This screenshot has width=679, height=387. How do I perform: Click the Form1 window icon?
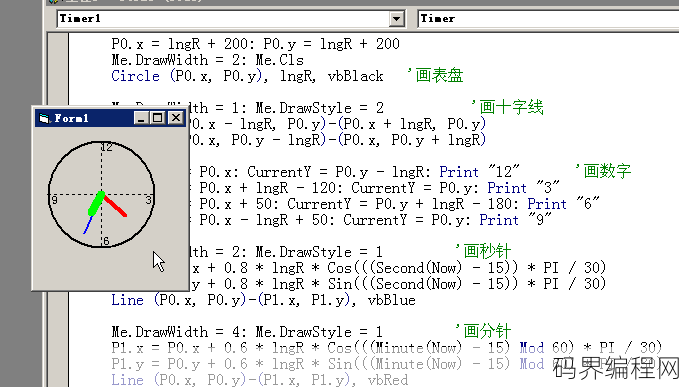tap(44, 118)
